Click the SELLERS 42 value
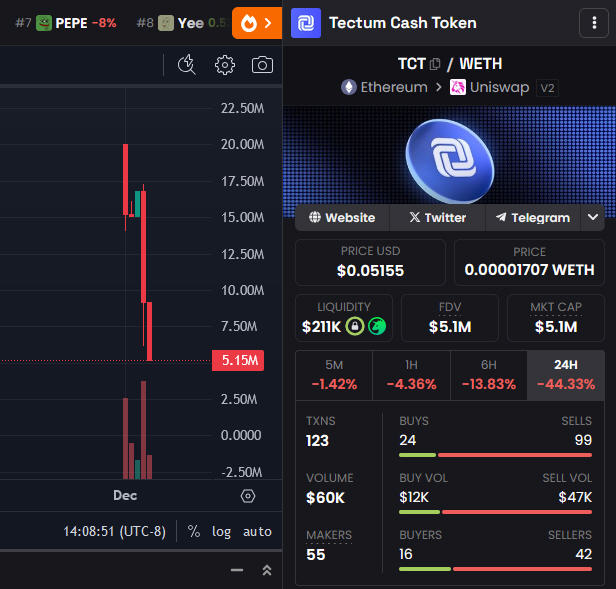 pyautogui.click(x=583, y=554)
